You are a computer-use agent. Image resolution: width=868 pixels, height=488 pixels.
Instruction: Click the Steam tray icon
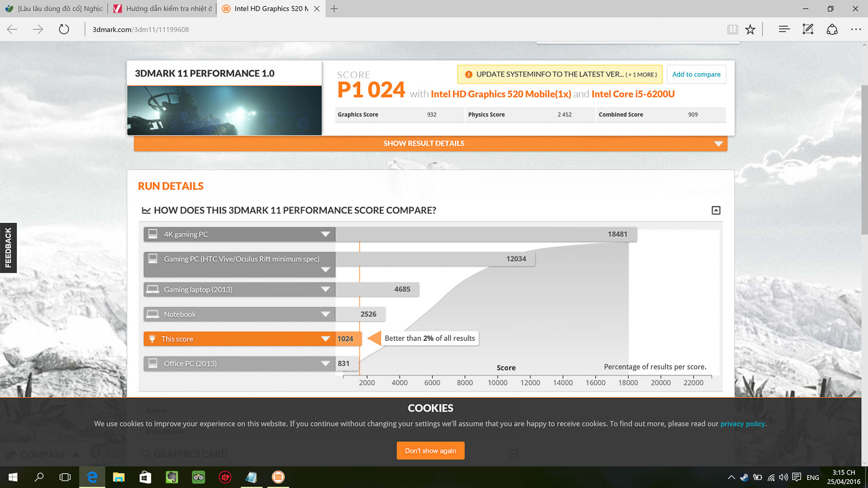745,477
